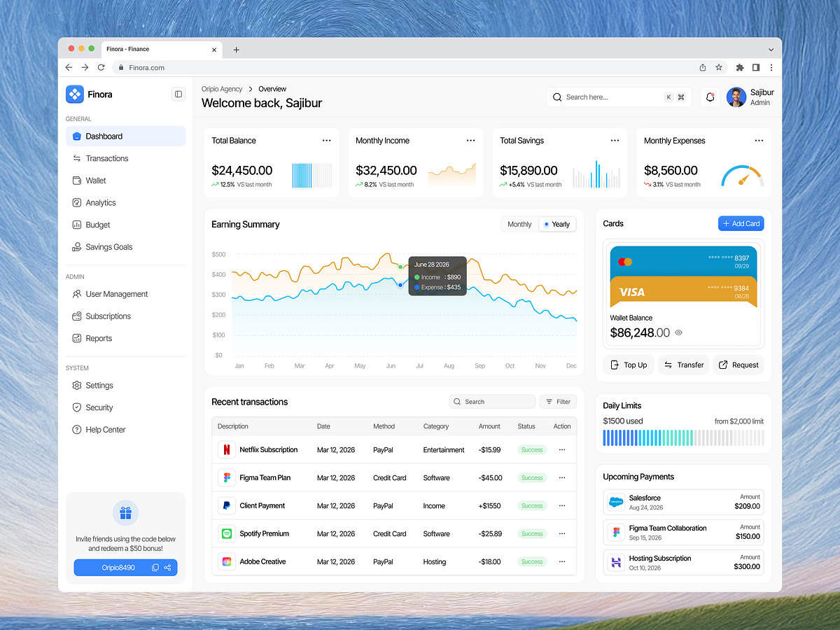840x630 pixels.
Task: Click Sajibur's profile avatar
Action: [x=736, y=97]
